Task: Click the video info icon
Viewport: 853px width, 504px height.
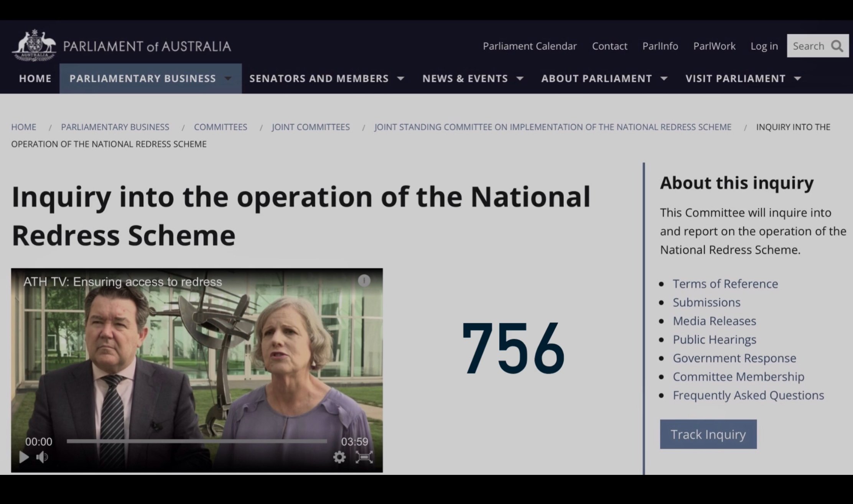Action: (364, 281)
